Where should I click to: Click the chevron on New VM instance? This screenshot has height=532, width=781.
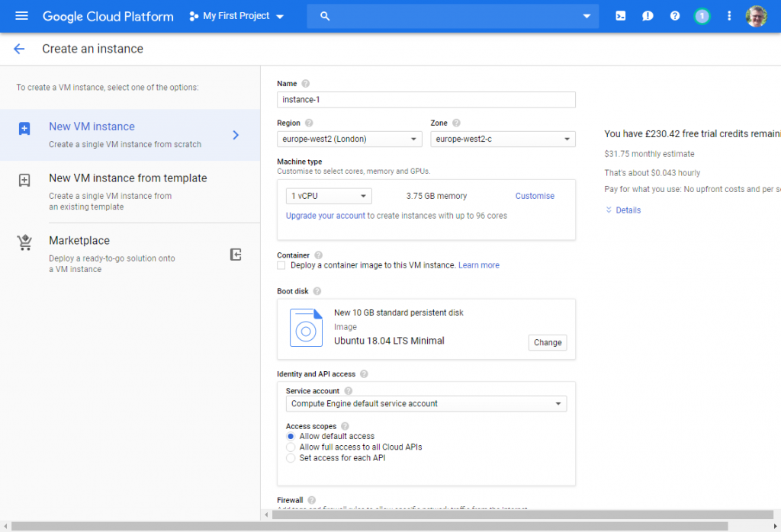pyautogui.click(x=236, y=135)
